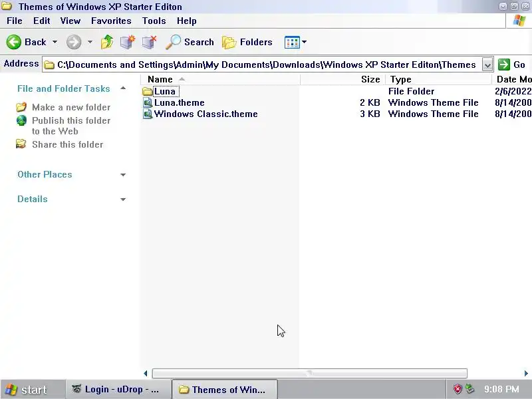
Task: Open the Favorites menu
Action: pyautogui.click(x=111, y=21)
